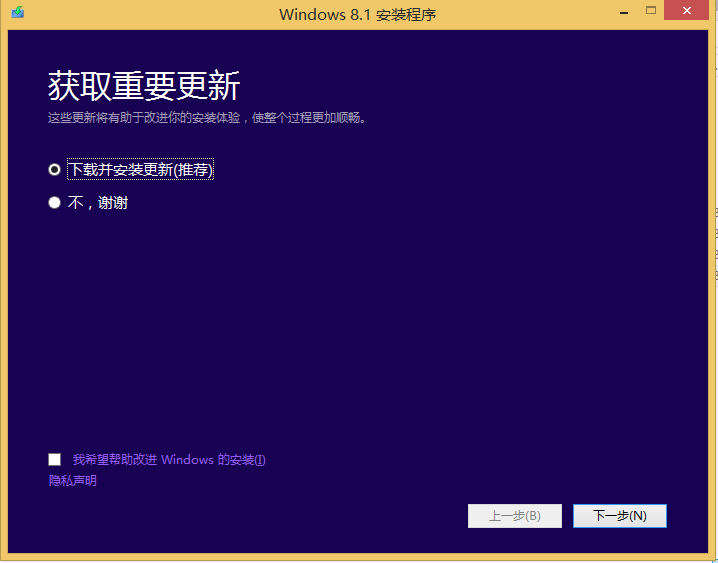Close the Windows 8.1 安装程序 window
Screen dimensions: 718x563
tap(686, 11)
